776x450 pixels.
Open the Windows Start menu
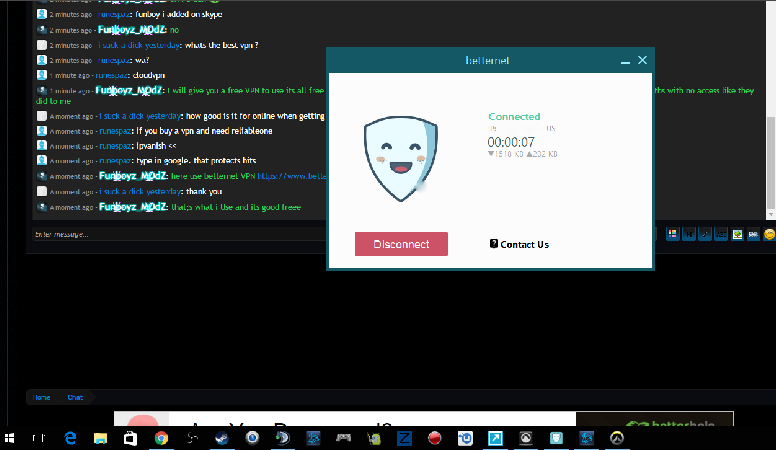tap(9, 438)
